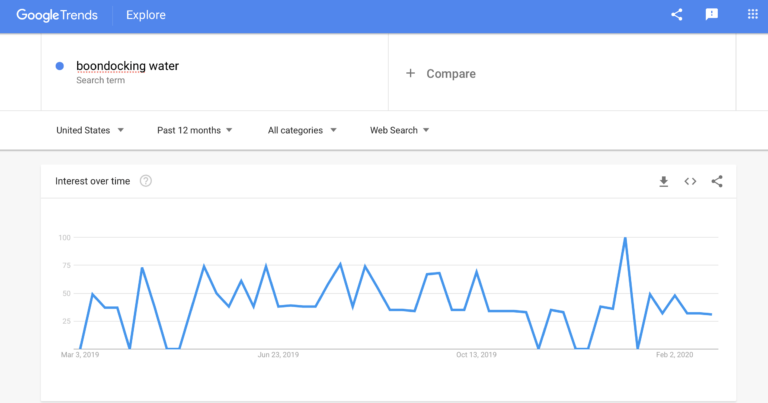Image resolution: width=768 pixels, height=403 pixels.
Task: Open the send feedback icon
Action: (x=712, y=15)
